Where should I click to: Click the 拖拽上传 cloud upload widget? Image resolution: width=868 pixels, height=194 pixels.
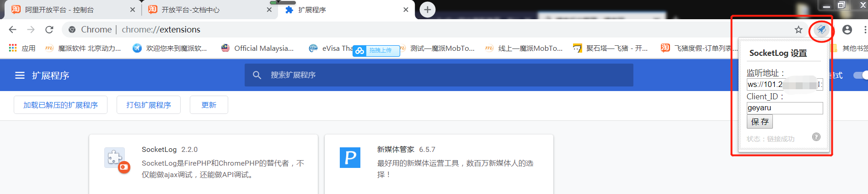click(376, 50)
